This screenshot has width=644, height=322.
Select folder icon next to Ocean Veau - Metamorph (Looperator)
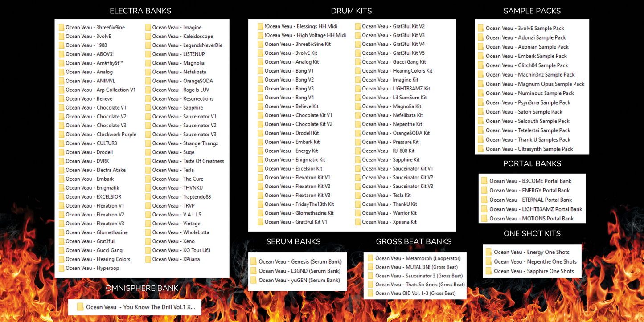tap(370, 258)
